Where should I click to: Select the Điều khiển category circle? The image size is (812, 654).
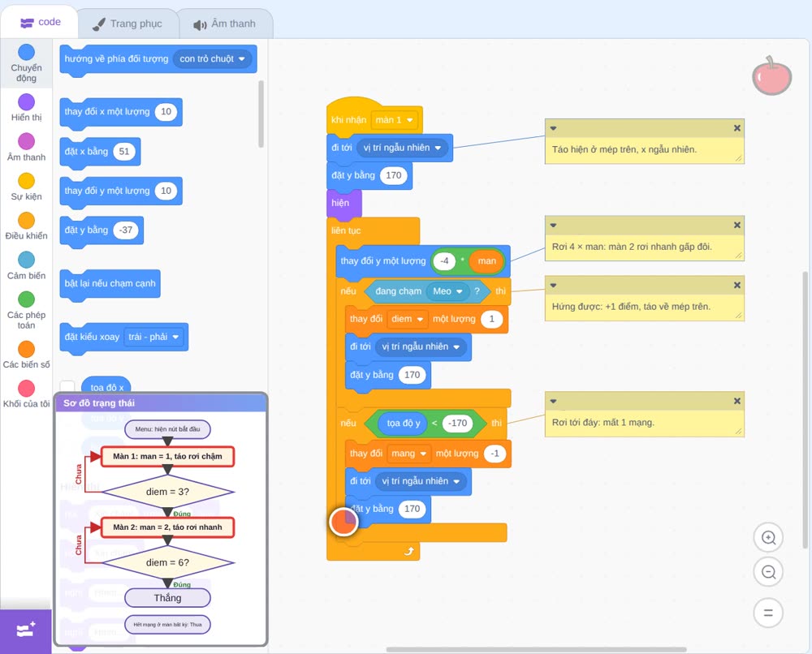click(x=27, y=221)
